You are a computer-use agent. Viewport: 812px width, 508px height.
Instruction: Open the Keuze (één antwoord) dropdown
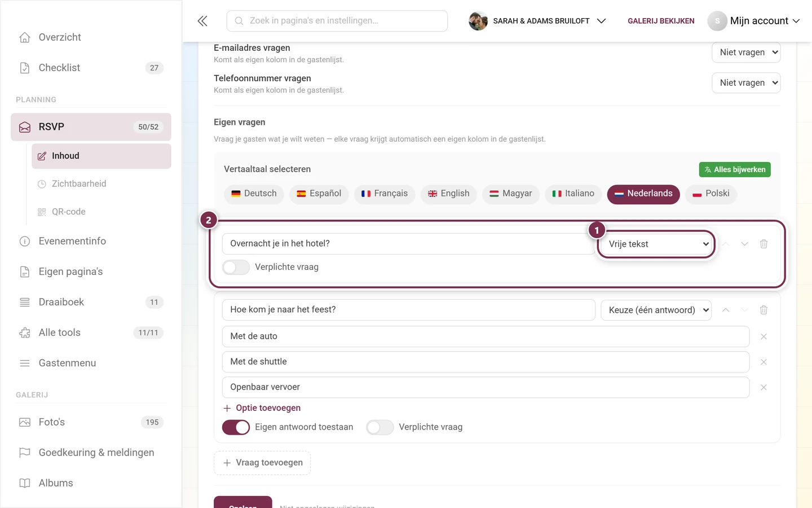[656, 310]
